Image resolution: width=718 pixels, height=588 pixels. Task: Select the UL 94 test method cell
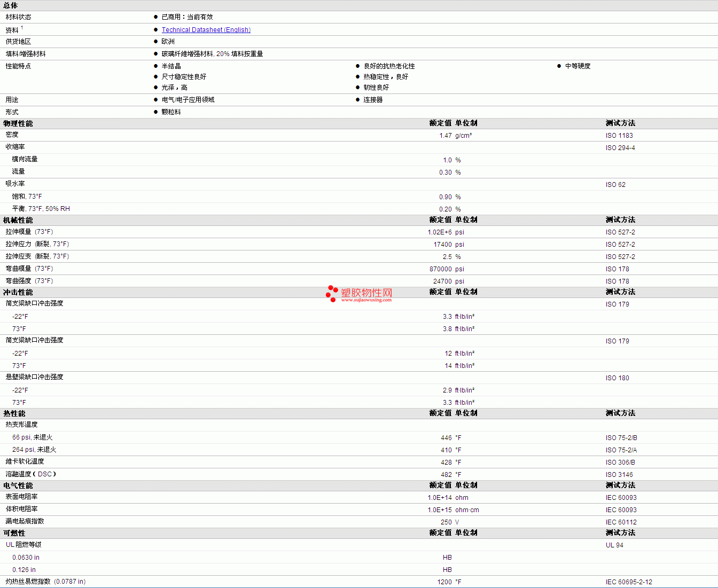(x=614, y=545)
